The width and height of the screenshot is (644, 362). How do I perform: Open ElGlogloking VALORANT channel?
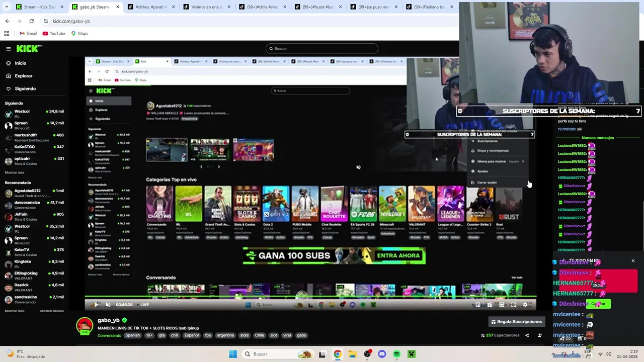[x=34, y=276]
